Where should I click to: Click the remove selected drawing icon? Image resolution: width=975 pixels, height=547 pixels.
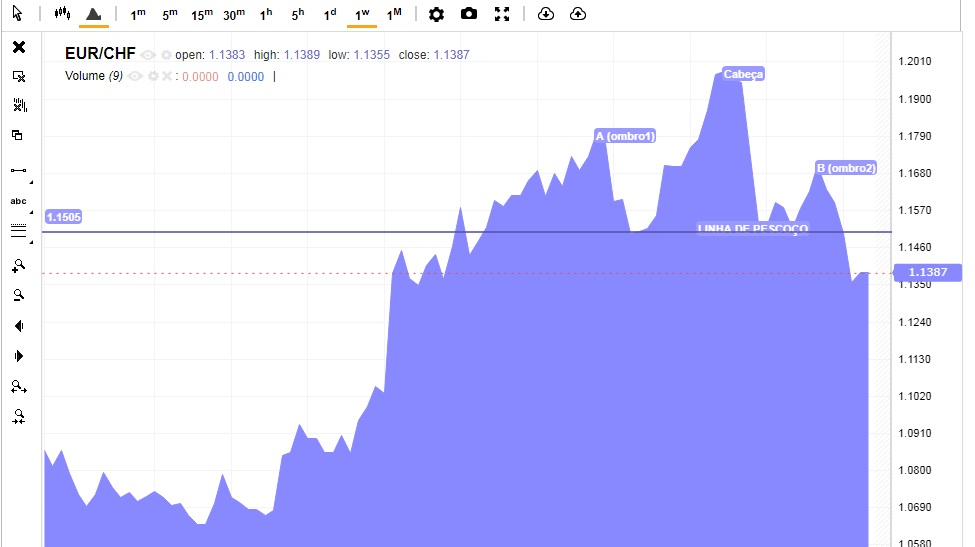19,76
